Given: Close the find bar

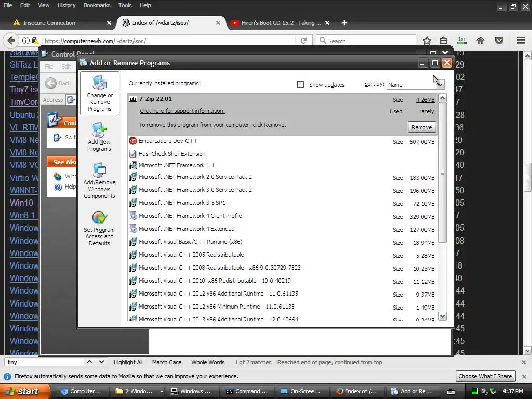Looking at the screenshot, I should (524, 362).
